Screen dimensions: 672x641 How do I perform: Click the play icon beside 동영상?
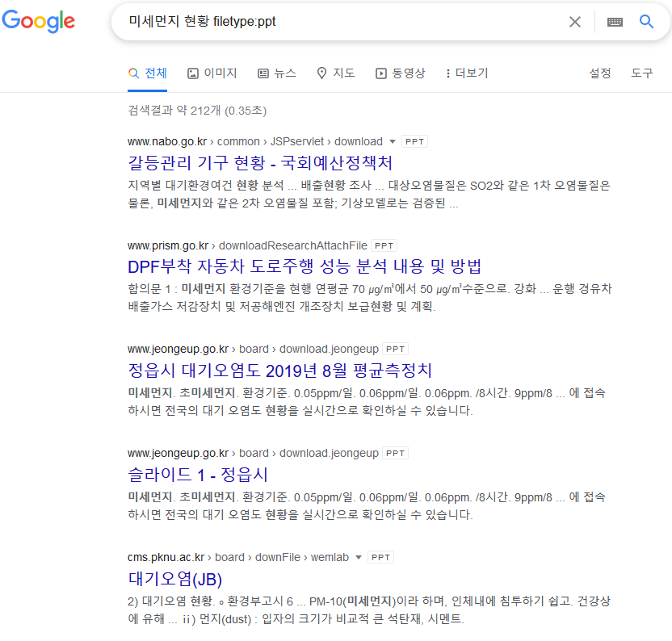click(381, 73)
